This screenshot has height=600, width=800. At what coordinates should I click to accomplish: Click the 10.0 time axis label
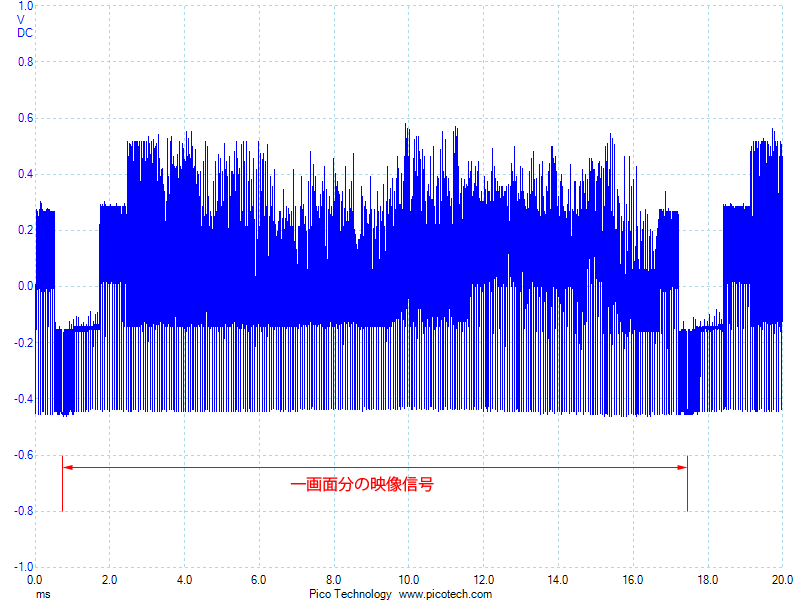(409, 580)
